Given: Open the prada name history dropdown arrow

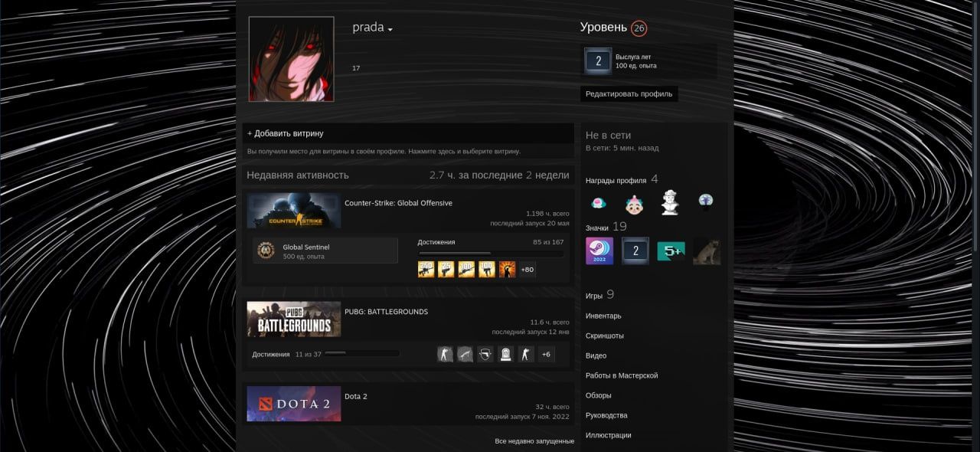Looking at the screenshot, I should [x=390, y=29].
